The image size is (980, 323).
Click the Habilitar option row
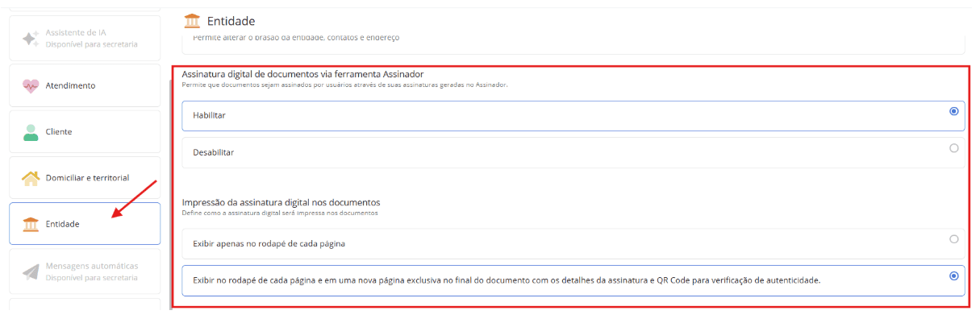573,116
